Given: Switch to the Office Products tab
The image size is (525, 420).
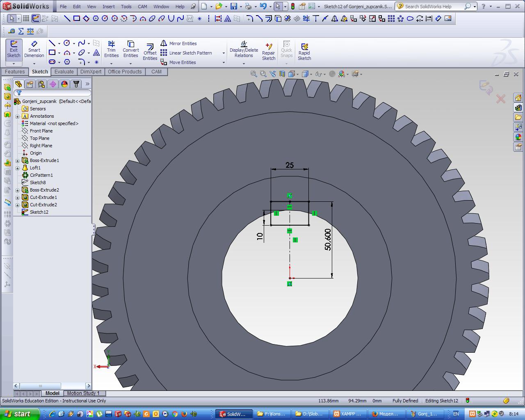Looking at the screenshot, I should [x=125, y=72].
